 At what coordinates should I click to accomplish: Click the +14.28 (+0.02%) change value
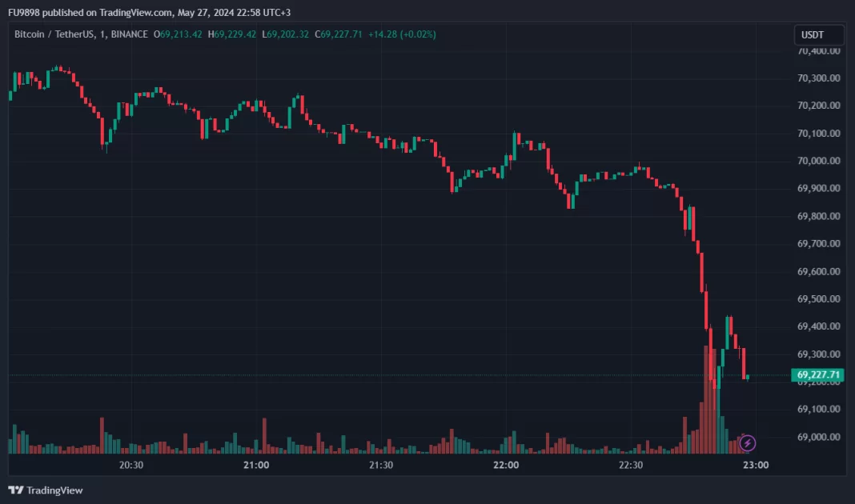tap(403, 34)
